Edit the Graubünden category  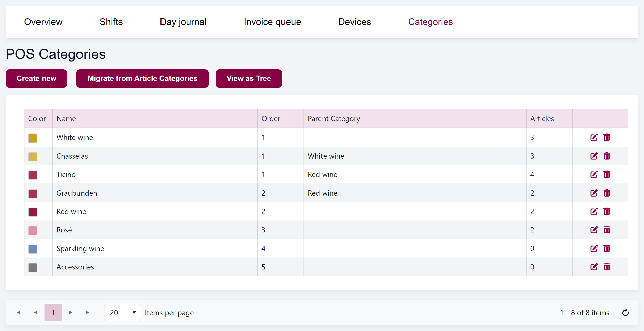click(x=594, y=193)
